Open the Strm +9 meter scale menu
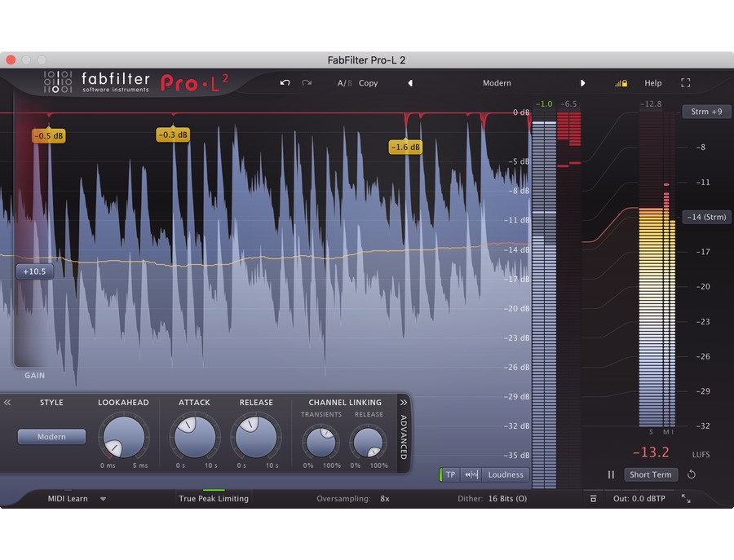This screenshot has height=560, width=734. pos(706,112)
